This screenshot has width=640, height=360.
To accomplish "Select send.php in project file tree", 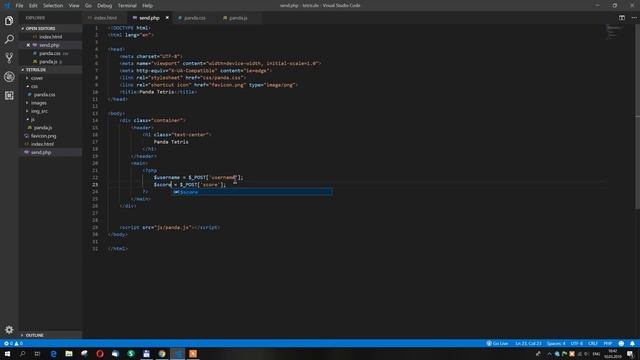I will tap(51, 152).
